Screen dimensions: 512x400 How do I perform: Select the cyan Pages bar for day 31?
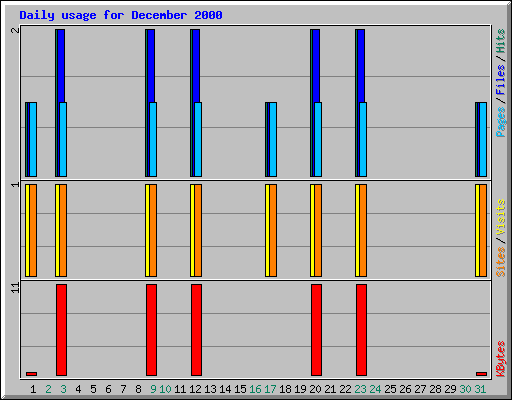coord(483,139)
